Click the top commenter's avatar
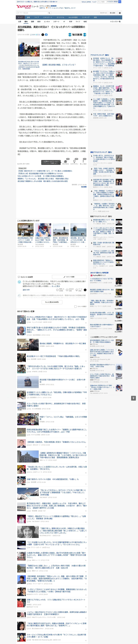 19,282
